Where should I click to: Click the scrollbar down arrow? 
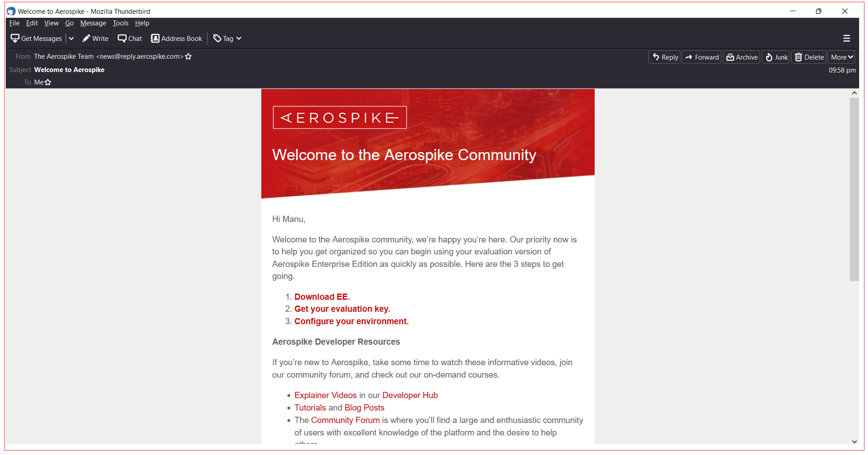tap(854, 441)
